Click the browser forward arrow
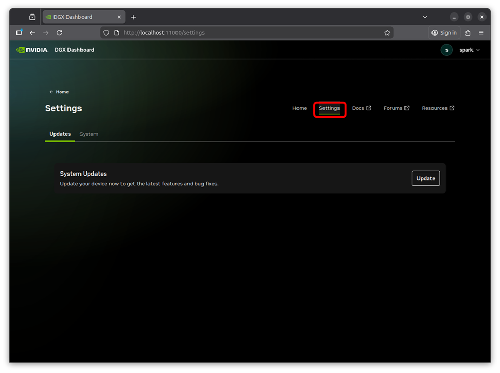Viewport: 500px width, 373px height. click(46, 33)
